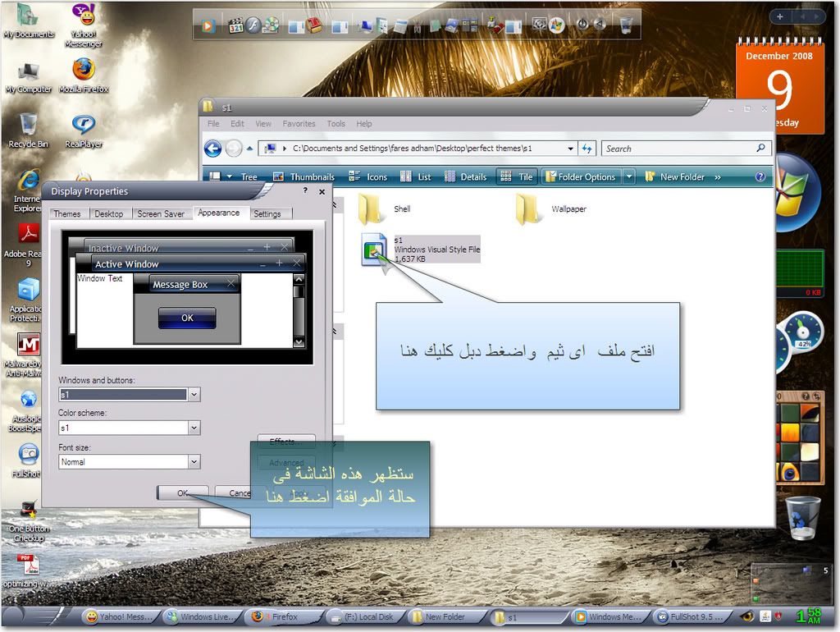Switch to Thumbnails view in toolbar
This screenshot has height=632, width=840.
[x=304, y=176]
